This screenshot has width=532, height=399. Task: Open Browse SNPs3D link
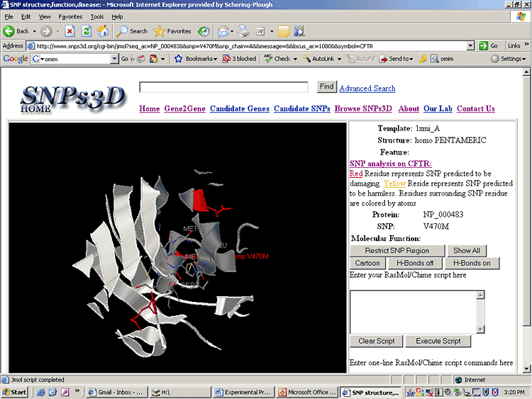click(363, 108)
